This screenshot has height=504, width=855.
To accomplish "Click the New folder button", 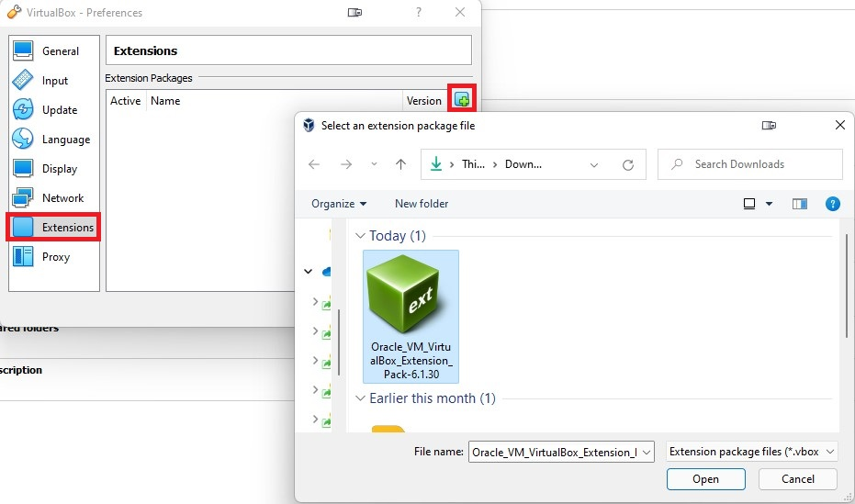I will pyautogui.click(x=422, y=204).
